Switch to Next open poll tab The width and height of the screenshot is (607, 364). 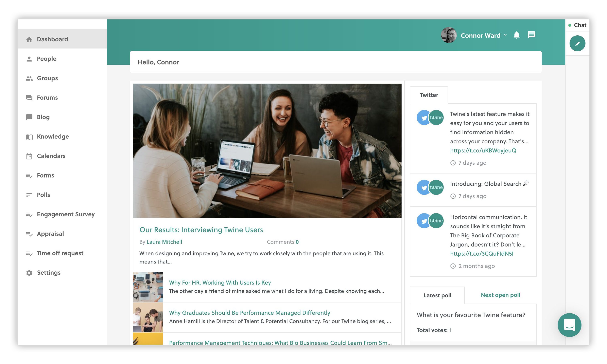pyautogui.click(x=500, y=295)
